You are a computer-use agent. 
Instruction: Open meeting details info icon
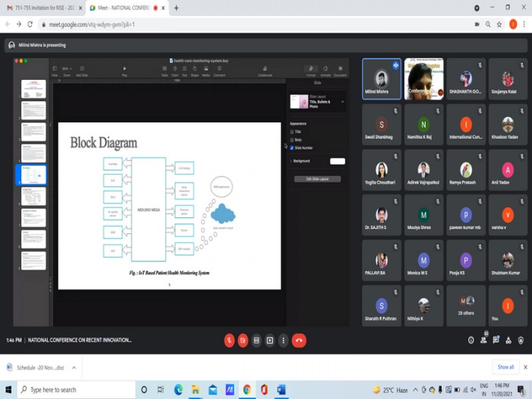(x=470, y=340)
